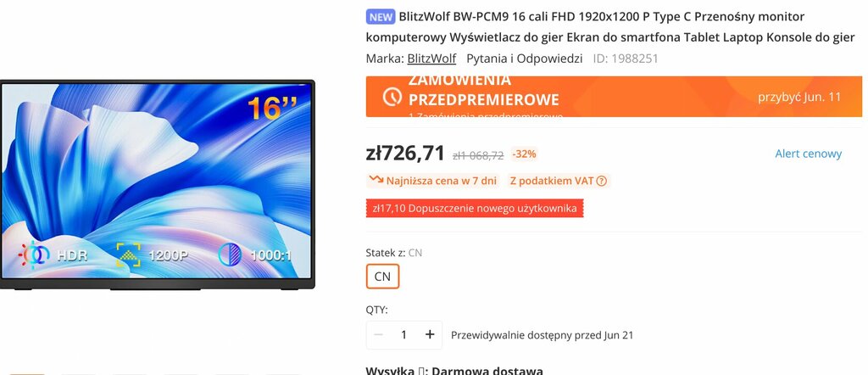This screenshot has width=868, height=375.
Task: Click the NEW badge before product title
Action: [381, 17]
